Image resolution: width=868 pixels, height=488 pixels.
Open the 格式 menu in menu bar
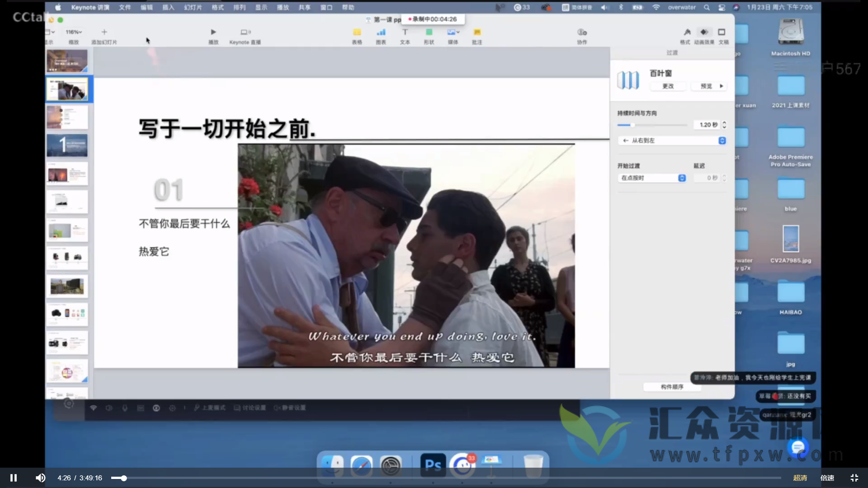click(x=218, y=7)
